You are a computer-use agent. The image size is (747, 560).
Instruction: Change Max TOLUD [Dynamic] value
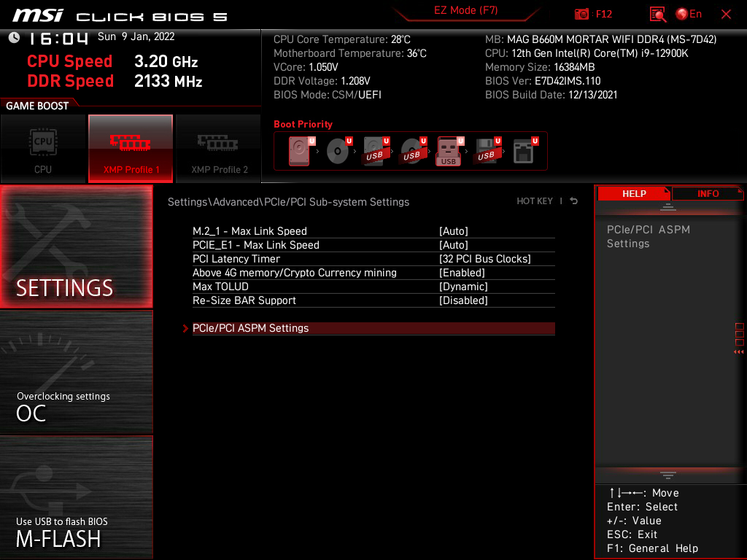coord(463,286)
